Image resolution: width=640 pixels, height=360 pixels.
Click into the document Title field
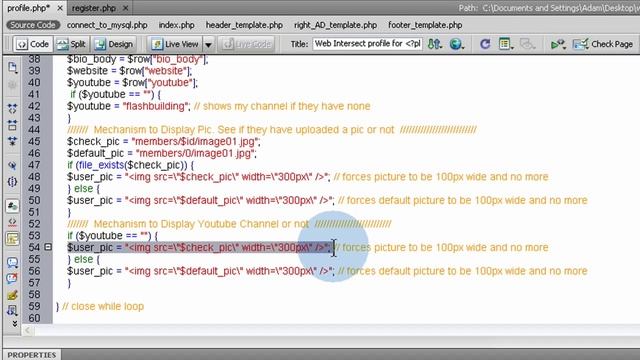point(367,44)
